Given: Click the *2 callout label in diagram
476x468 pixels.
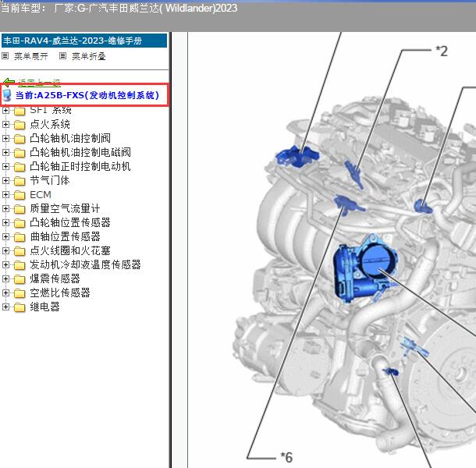Looking at the screenshot, I should pos(442,51).
